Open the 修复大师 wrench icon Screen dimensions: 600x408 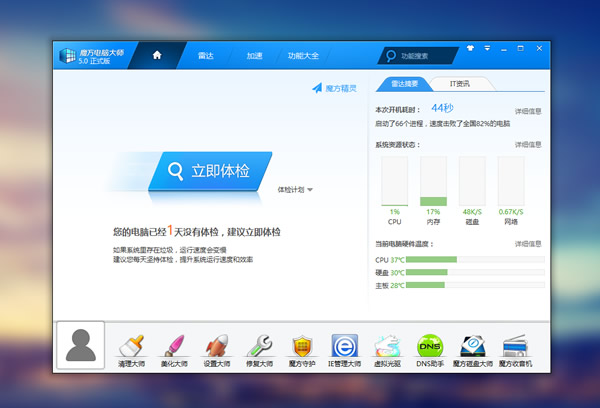(259, 346)
